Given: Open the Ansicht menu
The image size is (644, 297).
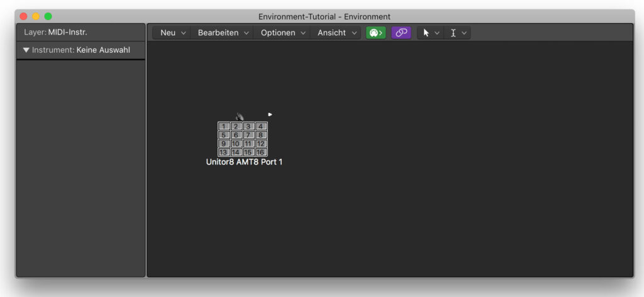Looking at the screenshot, I should 337,33.
